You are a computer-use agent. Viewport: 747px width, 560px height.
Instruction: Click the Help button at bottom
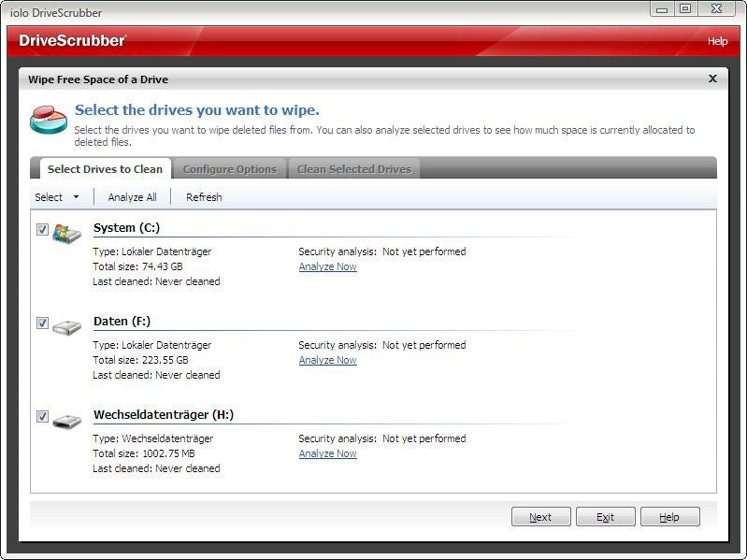pos(669,517)
